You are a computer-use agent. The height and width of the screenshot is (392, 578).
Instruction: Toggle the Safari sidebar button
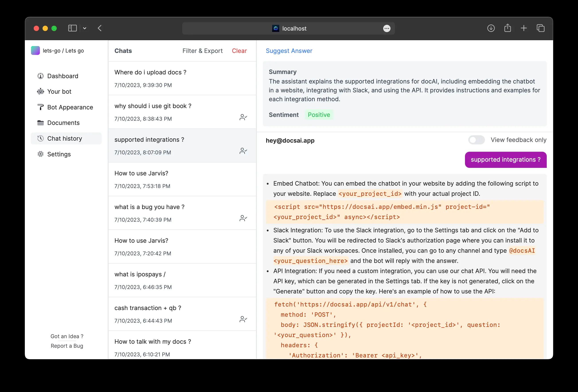[x=72, y=28]
